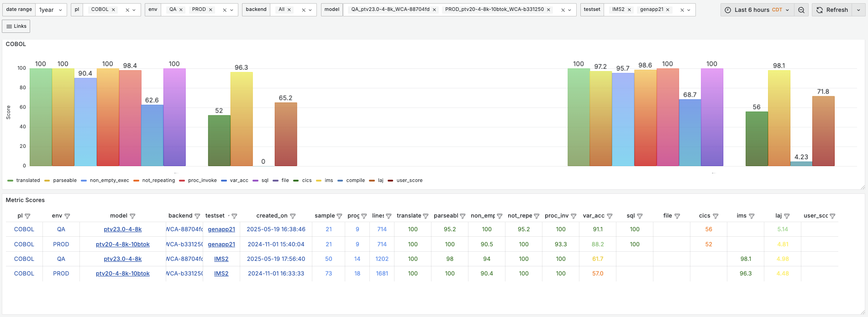The image size is (868, 317).
Task: Remove the PROD tag from env filter
Action: pyautogui.click(x=210, y=10)
